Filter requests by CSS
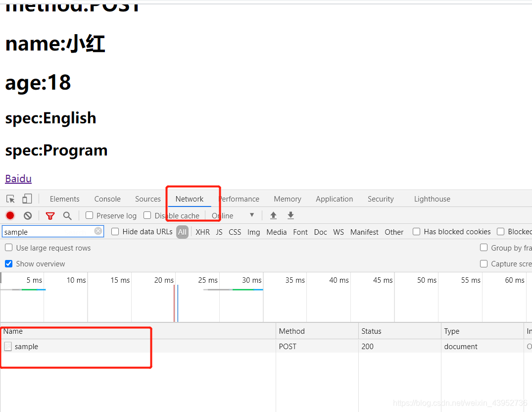Image resolution: width=532 pixels, height=412 pixels. (x=235, y=232)
